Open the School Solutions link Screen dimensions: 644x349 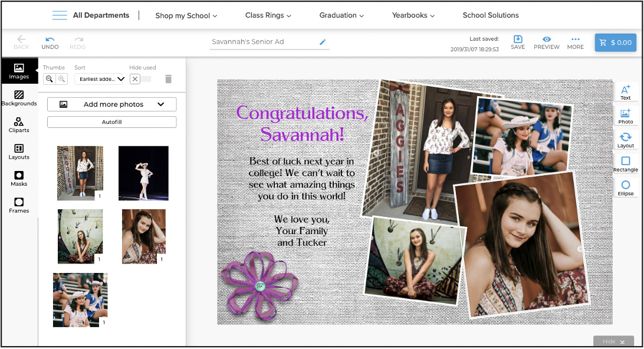point(491,15)
